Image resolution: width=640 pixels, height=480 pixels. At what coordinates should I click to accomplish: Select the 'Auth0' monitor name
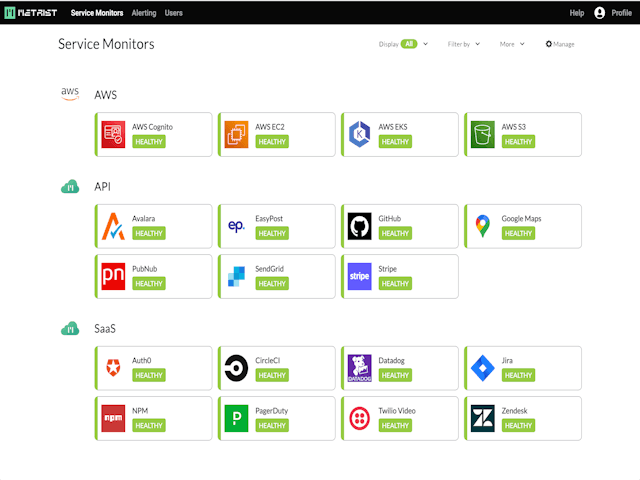click(142, 360)
